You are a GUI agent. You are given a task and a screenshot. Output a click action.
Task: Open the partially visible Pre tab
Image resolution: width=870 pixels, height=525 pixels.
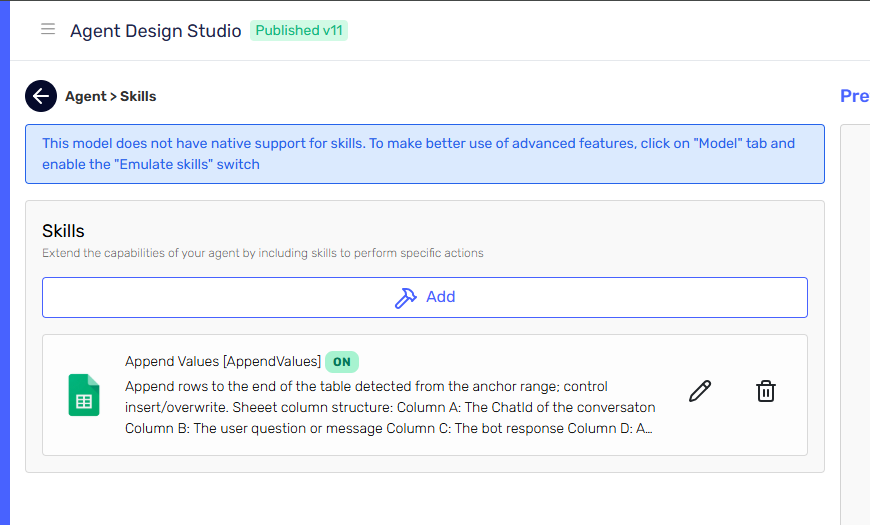click(x=854, y=96)
